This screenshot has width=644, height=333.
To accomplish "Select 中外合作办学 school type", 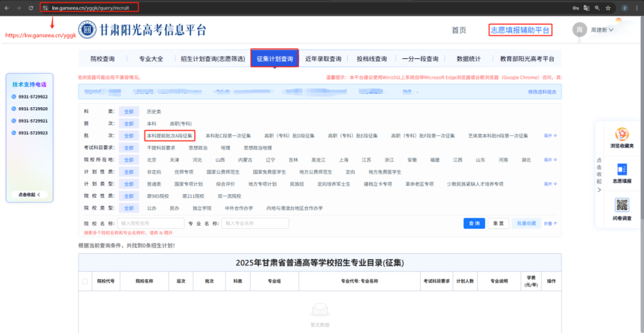I will (x=239, y=208).
